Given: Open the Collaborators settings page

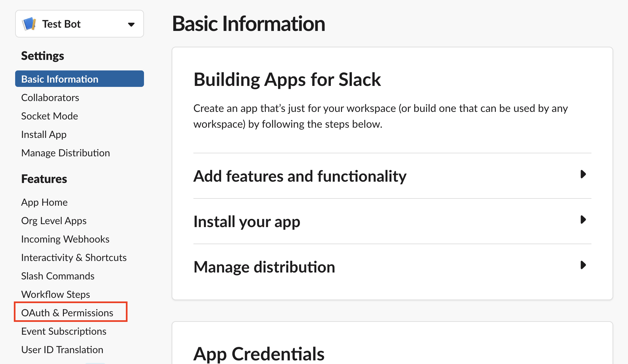Looking at the screenshot, I should (50, 98).
